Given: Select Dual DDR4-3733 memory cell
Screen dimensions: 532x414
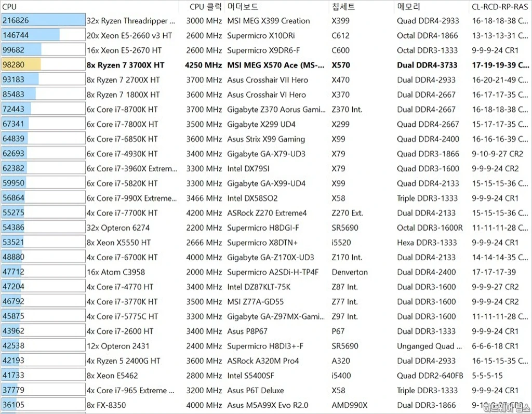Looking at the screenshot, I should point(427,65).
